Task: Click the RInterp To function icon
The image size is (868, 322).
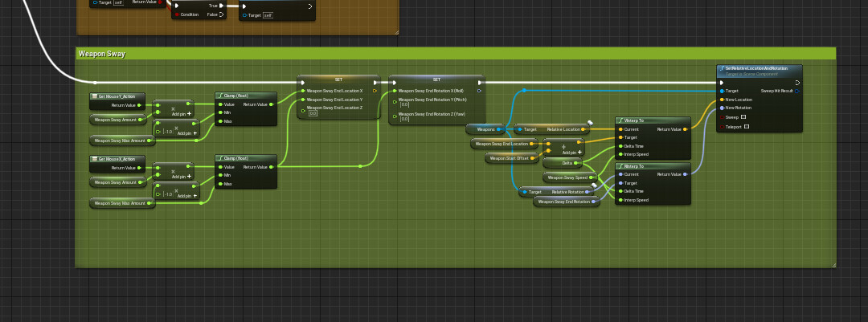Action: click(620, 166)
